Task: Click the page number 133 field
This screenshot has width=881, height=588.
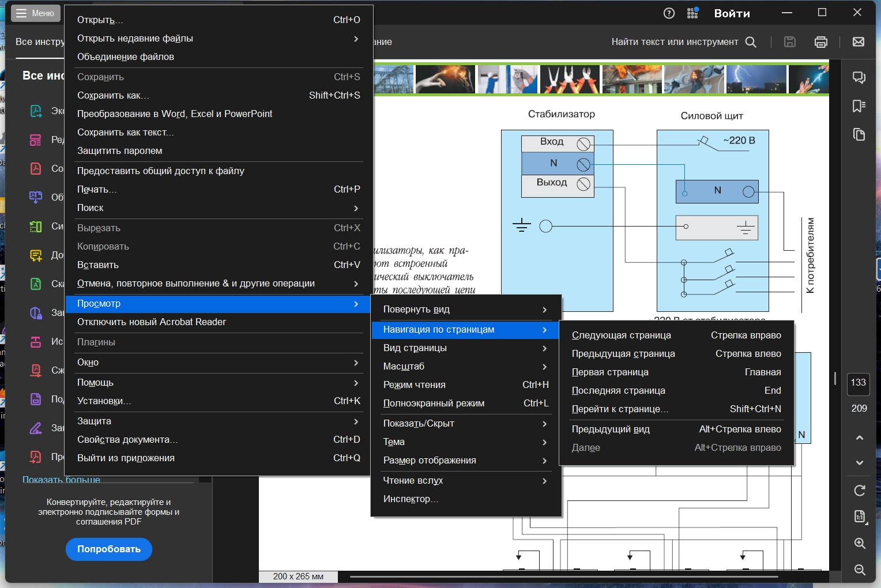Action: [859, 383]
